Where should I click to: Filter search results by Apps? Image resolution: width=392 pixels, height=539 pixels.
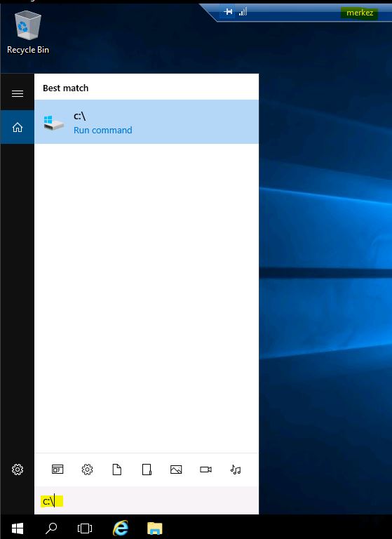(x=58, y=470)
